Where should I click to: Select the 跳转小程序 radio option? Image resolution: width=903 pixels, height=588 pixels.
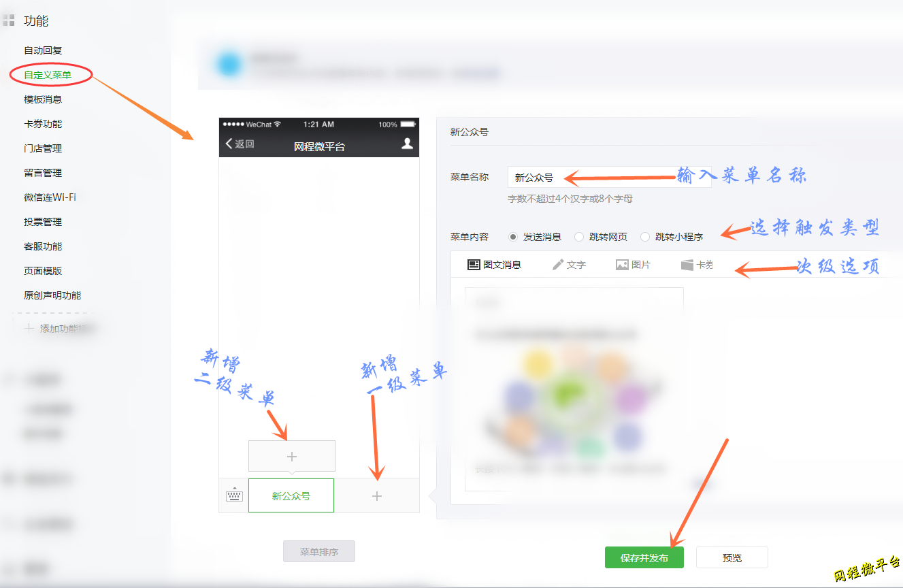tap(645, 237)
